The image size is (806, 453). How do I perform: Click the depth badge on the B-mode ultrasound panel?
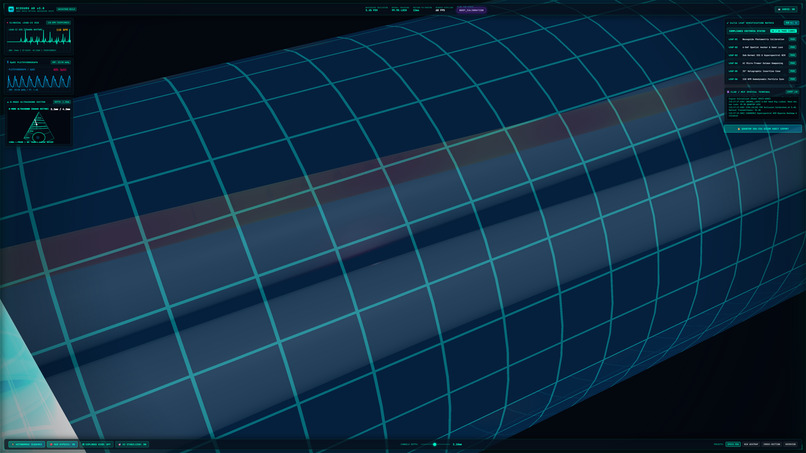coord(62,102)
